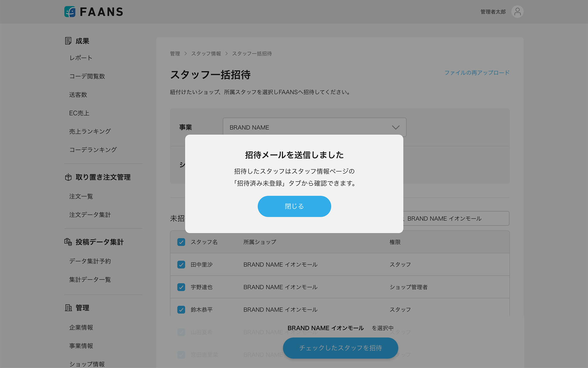Open the レポート menu item
The height and width of the screenshot is (368, 588).
81,58
